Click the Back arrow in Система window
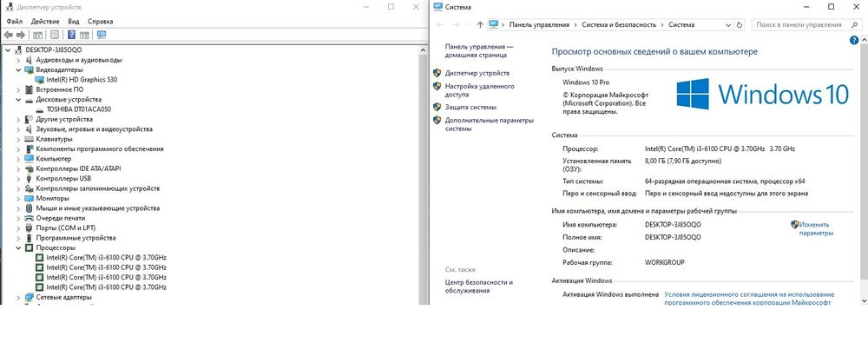Viewport: 868px width, 356px height. 440,25
